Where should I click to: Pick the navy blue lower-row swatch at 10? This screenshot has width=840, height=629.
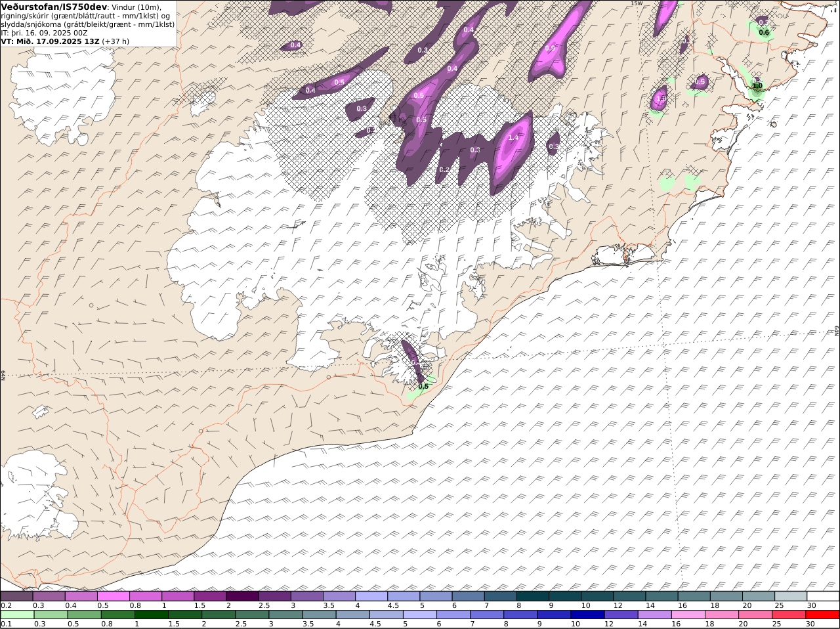point(587,615)
